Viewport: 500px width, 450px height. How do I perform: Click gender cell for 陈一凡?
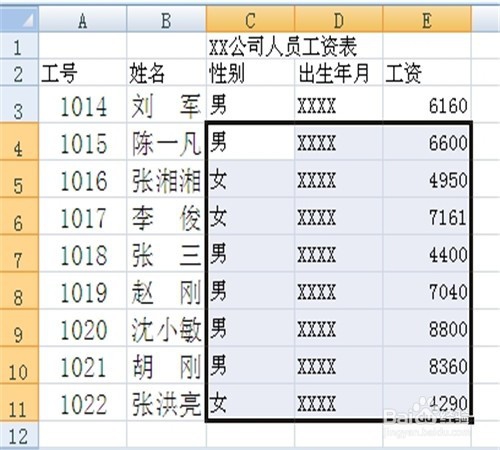pyautogui.click(x=250, y=141)
